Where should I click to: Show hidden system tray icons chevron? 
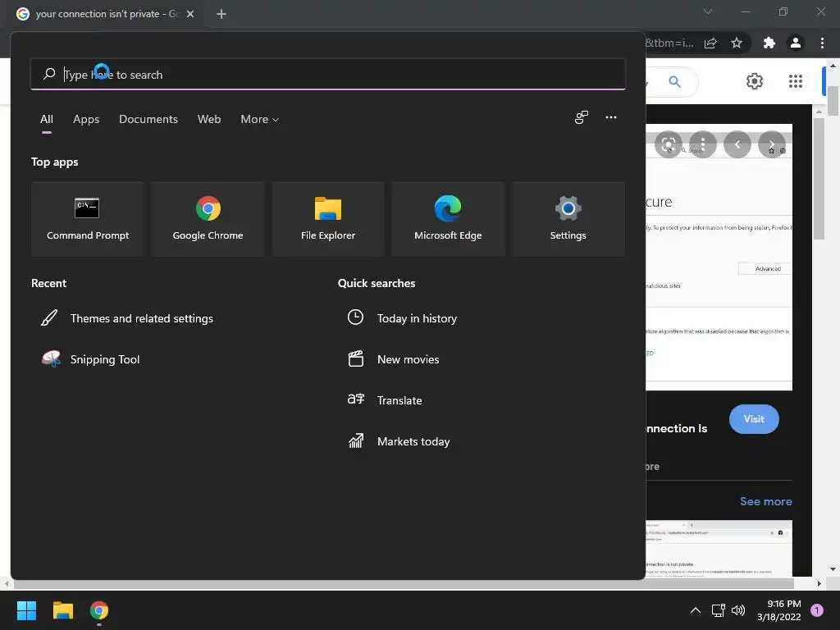point(696,610)
